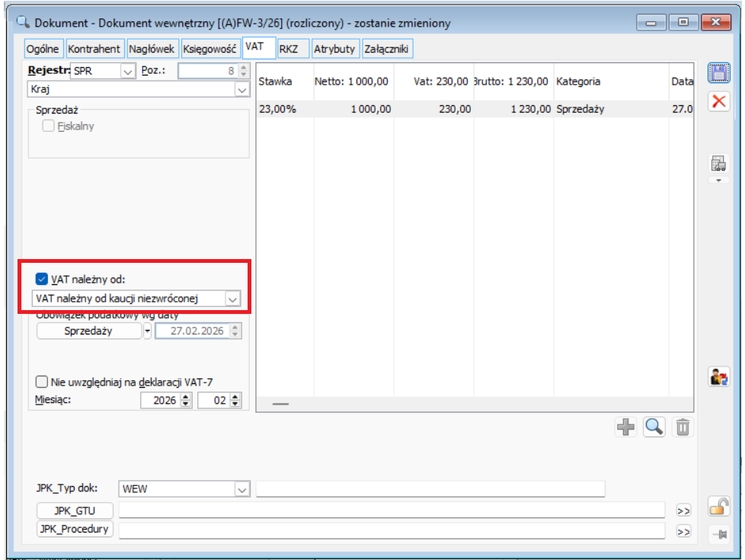Open the Kontrahent tab
The image size is (745, 560).
[x=94, y=49]
